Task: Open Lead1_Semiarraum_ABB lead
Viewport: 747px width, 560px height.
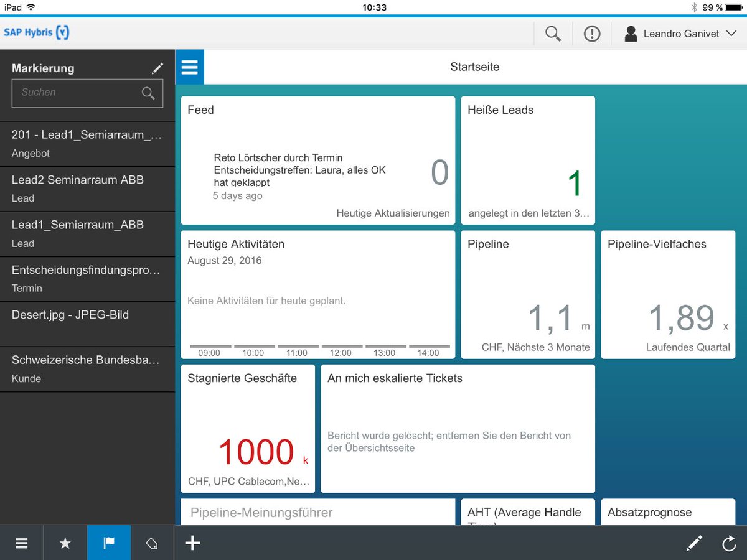Action: (x=87, y=234)
